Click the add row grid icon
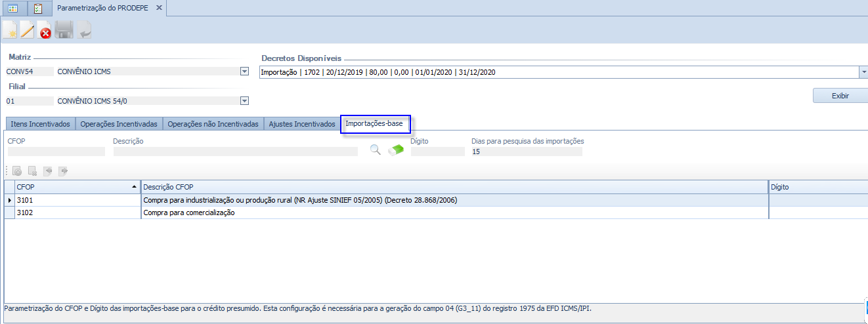The image size is (868, 324). (x=18, y=171)
